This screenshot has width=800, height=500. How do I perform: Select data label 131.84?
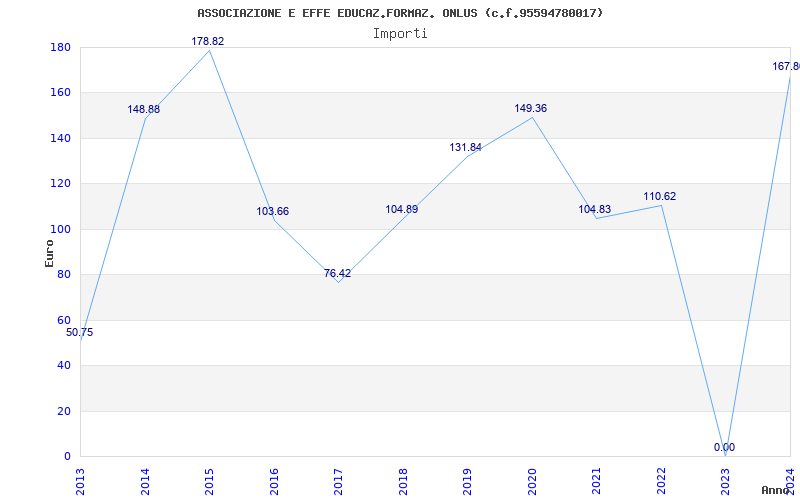[x=465, y=147]
